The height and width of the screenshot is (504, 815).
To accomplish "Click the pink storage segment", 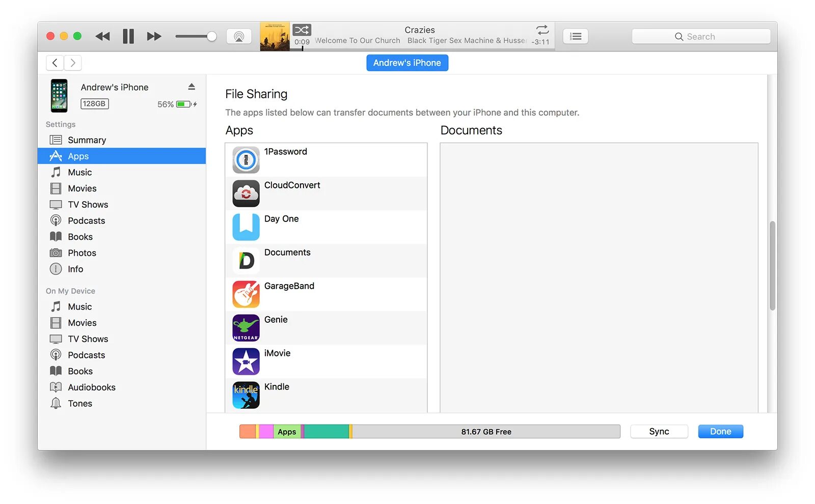I will [266, 432].
